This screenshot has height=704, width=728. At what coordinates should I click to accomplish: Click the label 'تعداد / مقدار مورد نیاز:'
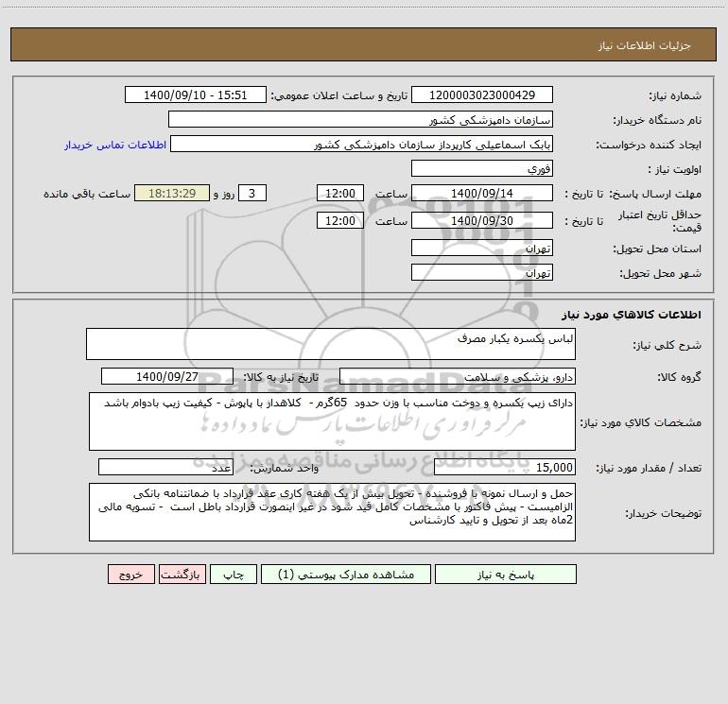click(649, 469)
